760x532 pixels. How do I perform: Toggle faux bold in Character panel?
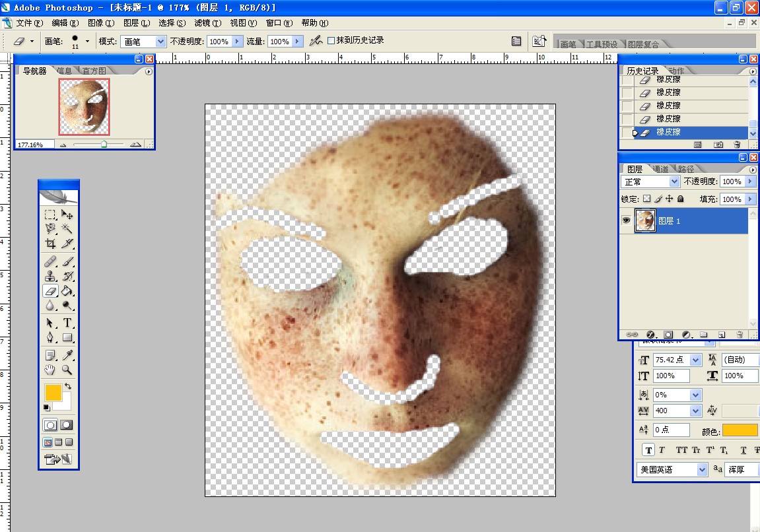(648, 450)
